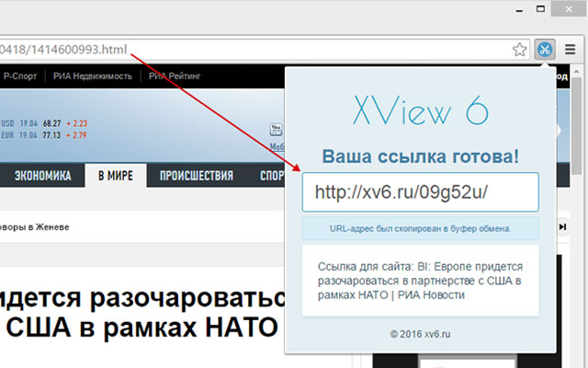
Task: Click the address bar URL ending 1414600993.html
Action: 63,50
